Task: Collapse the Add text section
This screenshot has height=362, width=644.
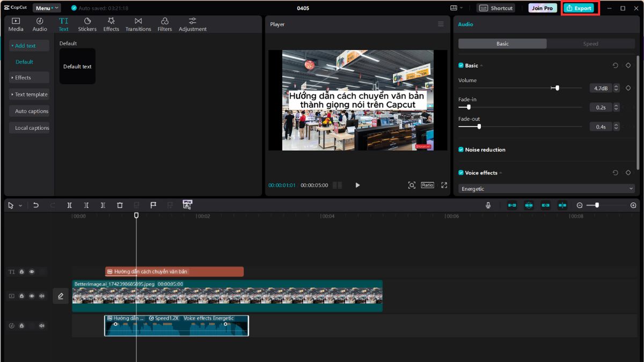Action: point(29,46)
